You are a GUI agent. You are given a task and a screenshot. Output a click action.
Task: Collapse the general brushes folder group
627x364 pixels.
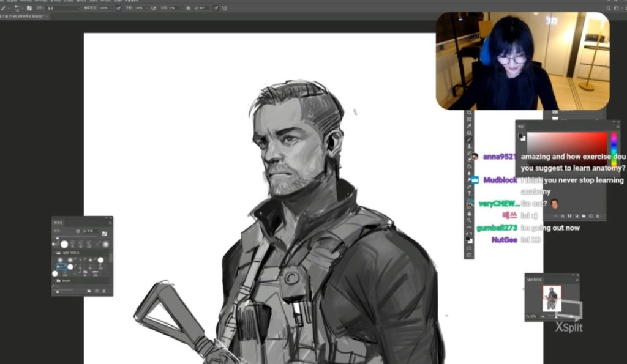point(54,253)
